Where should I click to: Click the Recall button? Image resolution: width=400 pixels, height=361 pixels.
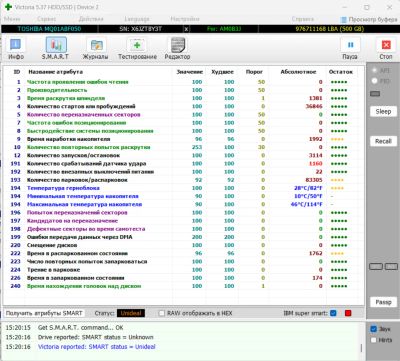point(383,141)
